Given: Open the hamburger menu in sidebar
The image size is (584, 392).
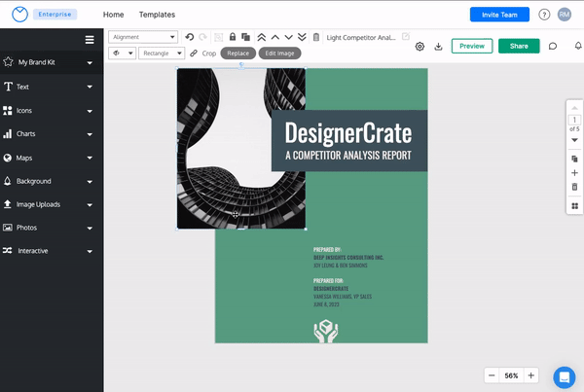Looking at the screenshot, I should point(90,40).
